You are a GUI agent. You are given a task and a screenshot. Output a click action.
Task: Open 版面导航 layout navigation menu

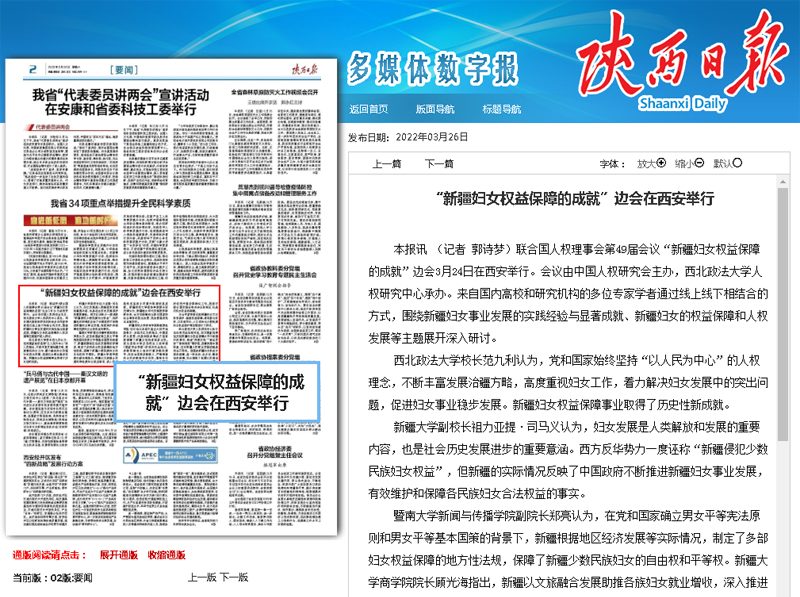coord(434,109)
